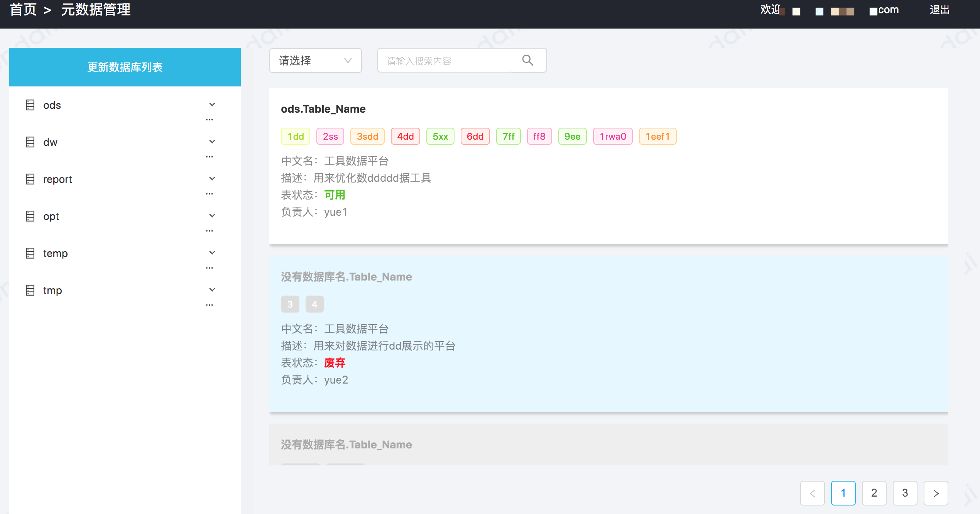Expand the ods database chevron
The height and width of the screenshot is (514, 980).
[212, 105]
